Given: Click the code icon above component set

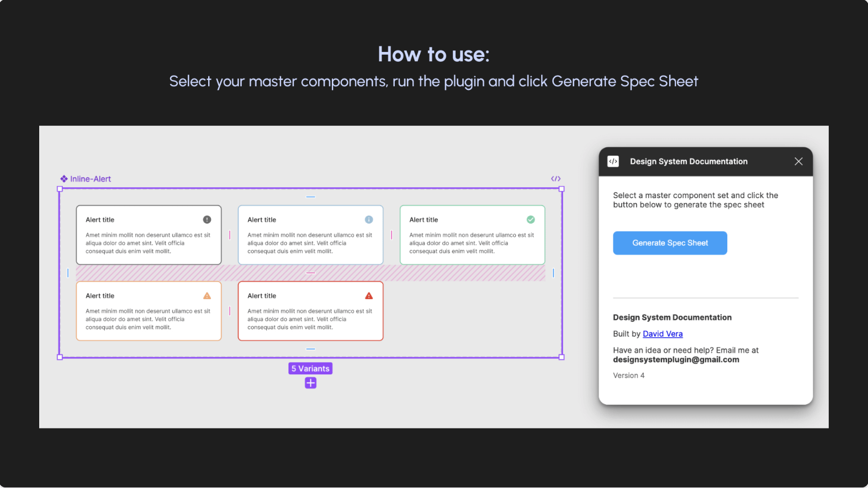Looking at the screenshot, I should click(x=556, y=179).
